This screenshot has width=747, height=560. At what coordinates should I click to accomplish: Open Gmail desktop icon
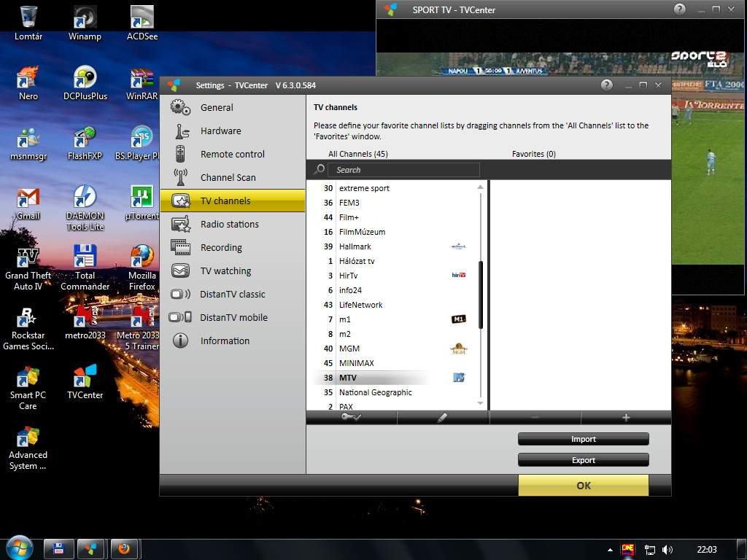point(28,203)
